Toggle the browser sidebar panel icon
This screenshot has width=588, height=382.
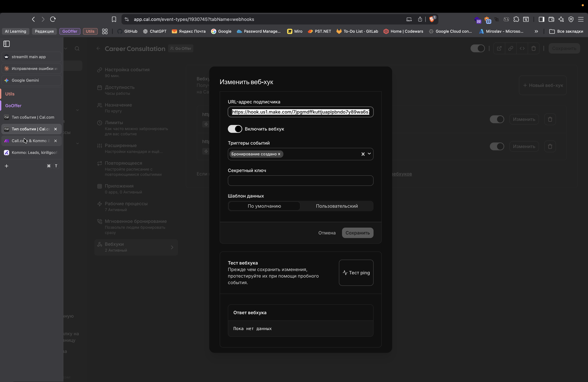click(541, 19)
